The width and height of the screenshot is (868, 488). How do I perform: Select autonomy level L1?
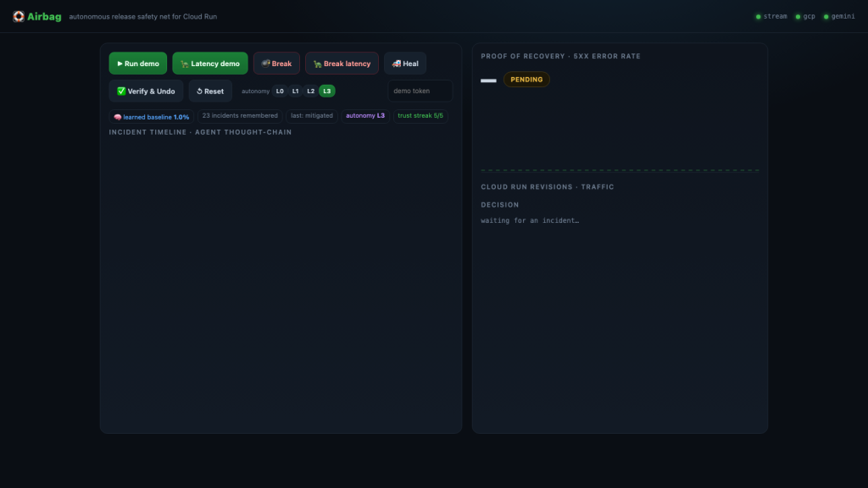coord(295,91)
